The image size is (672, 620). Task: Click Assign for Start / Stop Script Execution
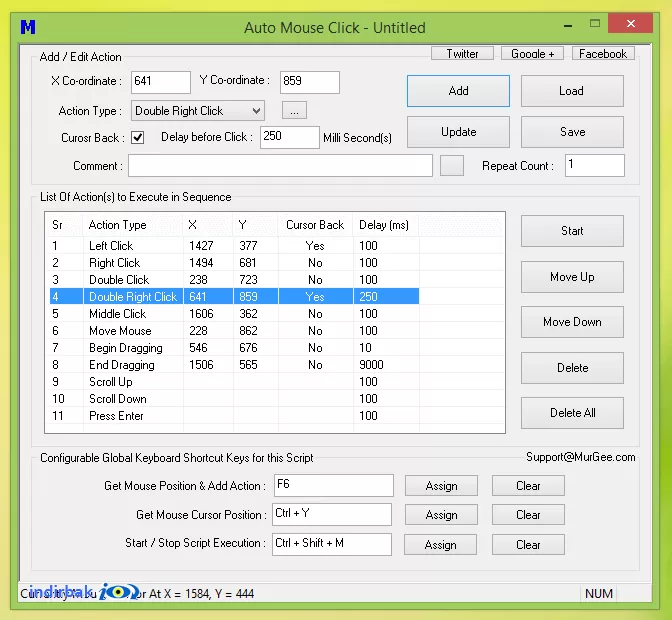[441, 545]
